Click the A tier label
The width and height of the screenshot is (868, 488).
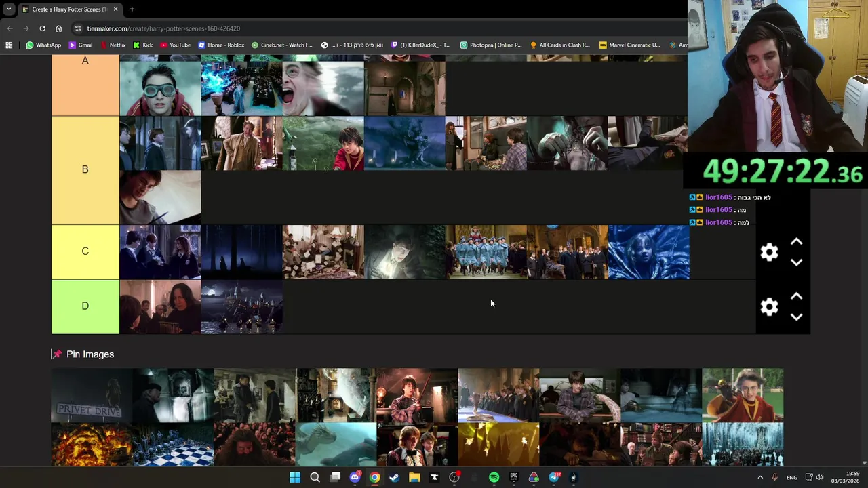pyautogui.click(x=85, y=85)
